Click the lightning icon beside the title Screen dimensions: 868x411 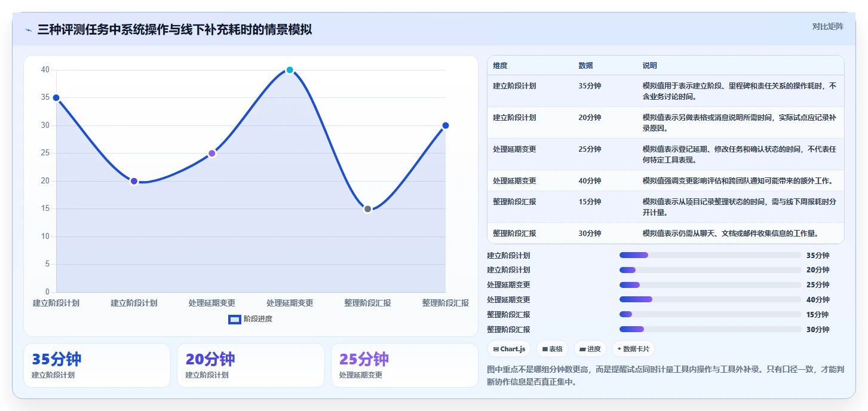[x=28, y=30]
